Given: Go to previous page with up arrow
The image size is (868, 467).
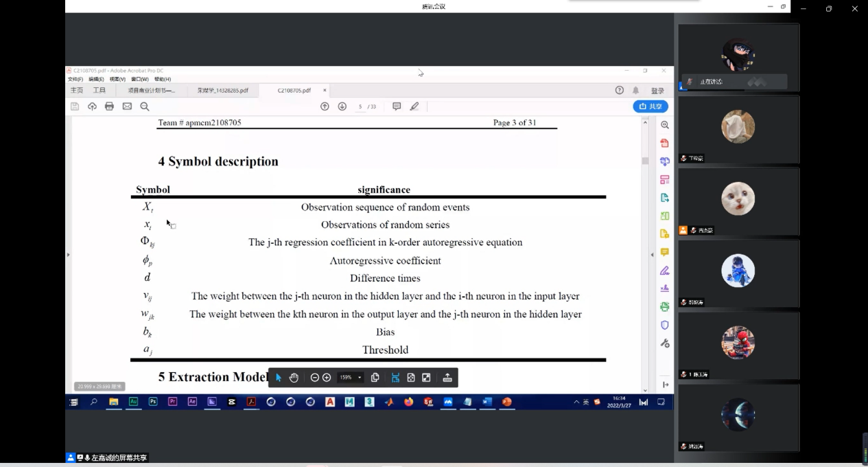Looking at the screenshot, I should click(x=325, y=106).
